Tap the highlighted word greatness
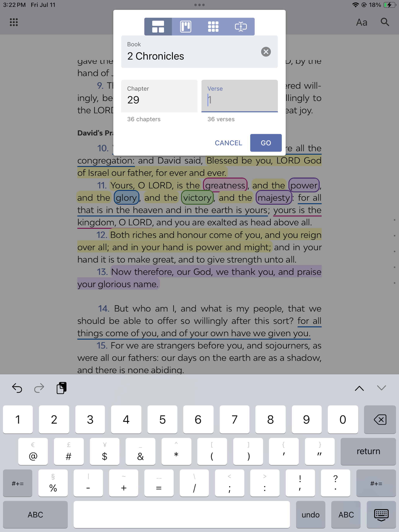Image resolution: width=399 pixels, height=532 pixels. pos(225,185)
